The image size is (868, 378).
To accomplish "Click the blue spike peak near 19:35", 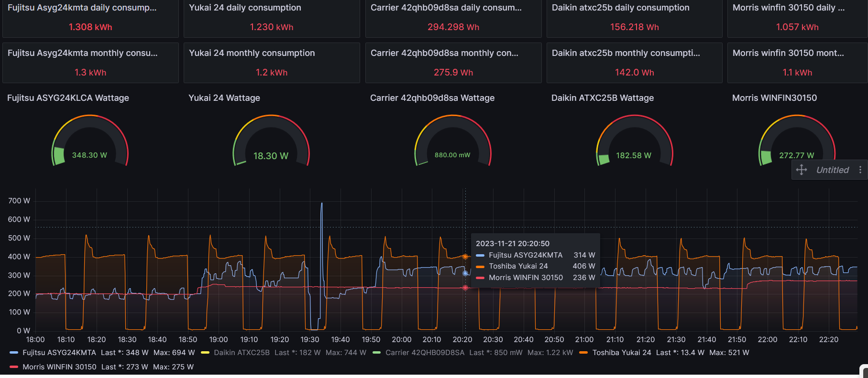I will [x=321, y=204].
